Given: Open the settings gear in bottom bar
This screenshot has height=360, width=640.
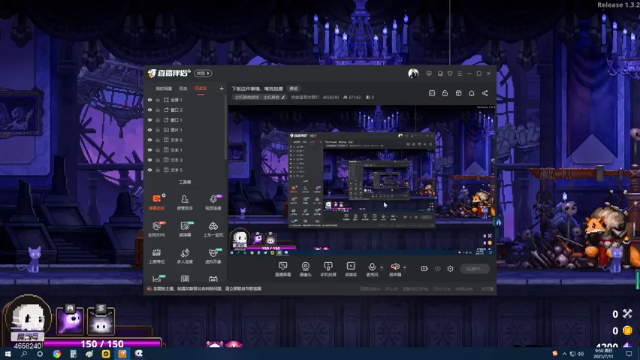Looking at the screenshot, I should (450, 269).
